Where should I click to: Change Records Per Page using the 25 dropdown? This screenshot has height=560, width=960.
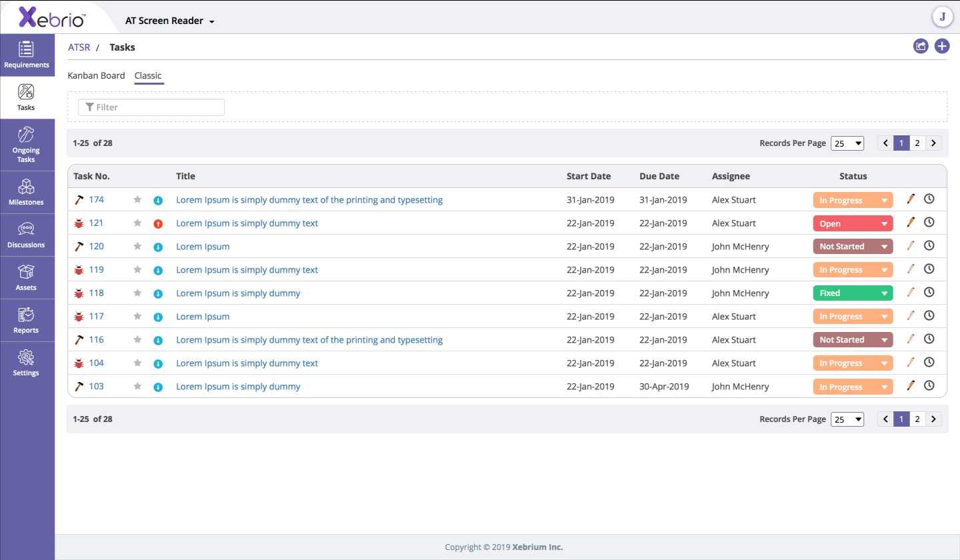click(x=847, y=143)
